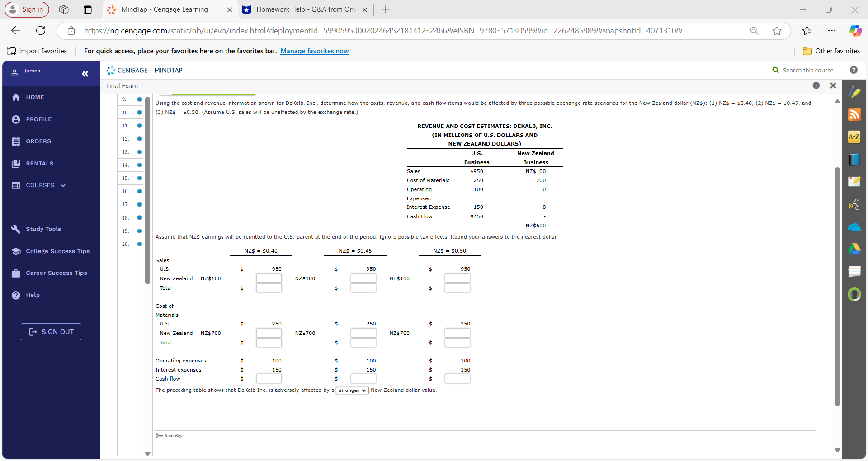The height and width of the screenshot is (461, 868).
Task: Go to HOME in the sidebar
Action: (x=35, y=97)
